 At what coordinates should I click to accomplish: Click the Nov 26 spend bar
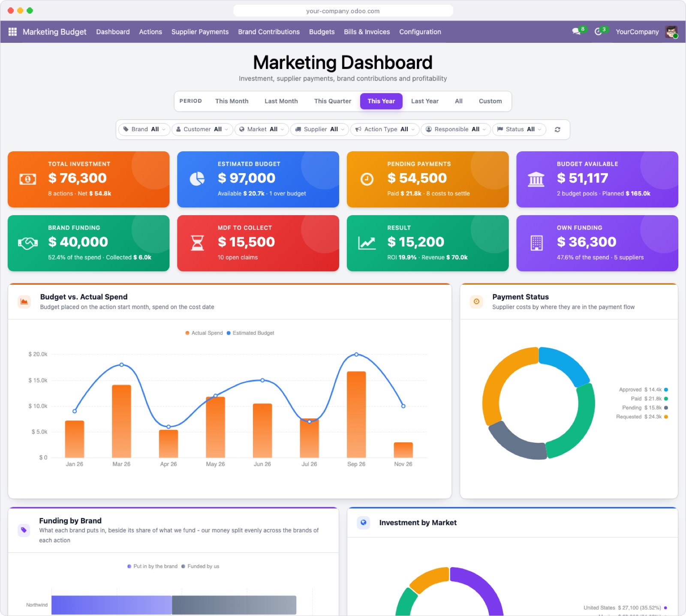click(403, 450)
